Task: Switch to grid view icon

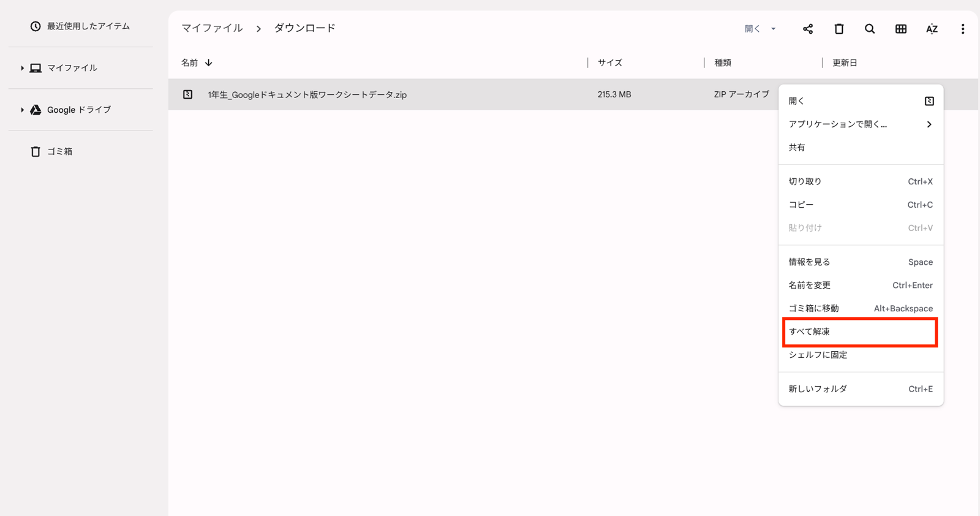Action: coord(900,29)
